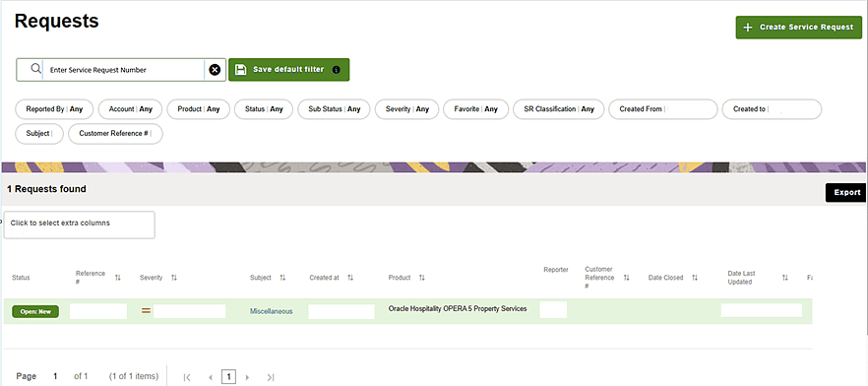The width and height of the screenshot is (868, 386).
Task: Click the '(1 of 1 items)' text
Action: click(x=134, y=376)
